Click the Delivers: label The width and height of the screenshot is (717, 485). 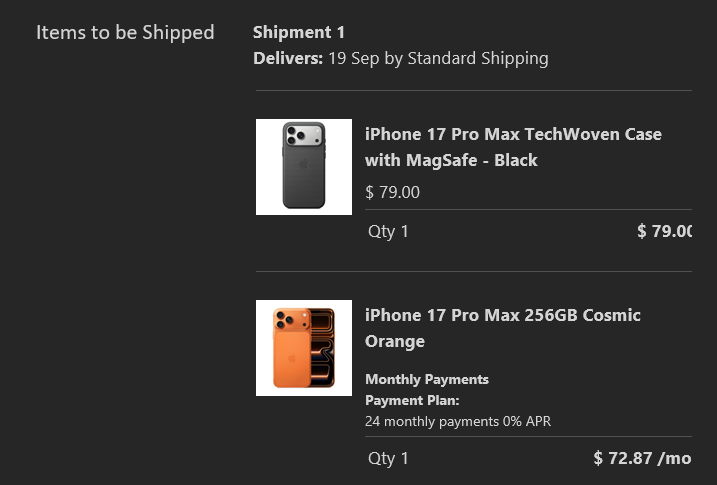pos(288,59)
